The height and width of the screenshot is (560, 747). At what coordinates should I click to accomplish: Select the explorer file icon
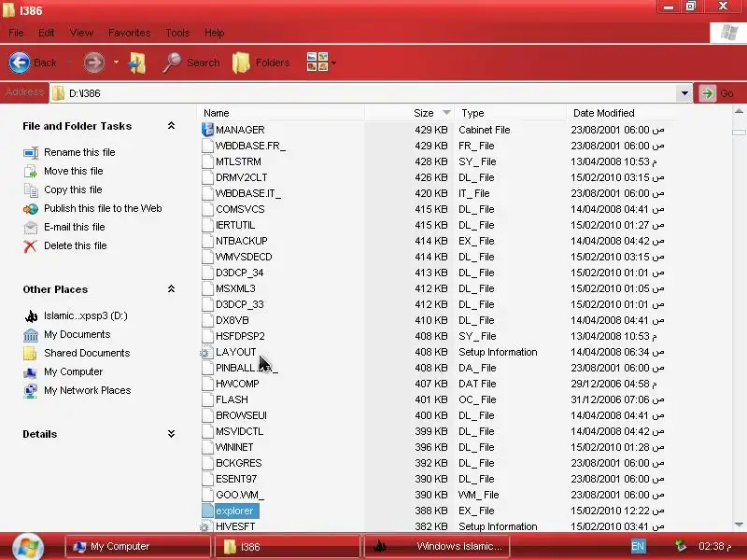pos(207,511)
